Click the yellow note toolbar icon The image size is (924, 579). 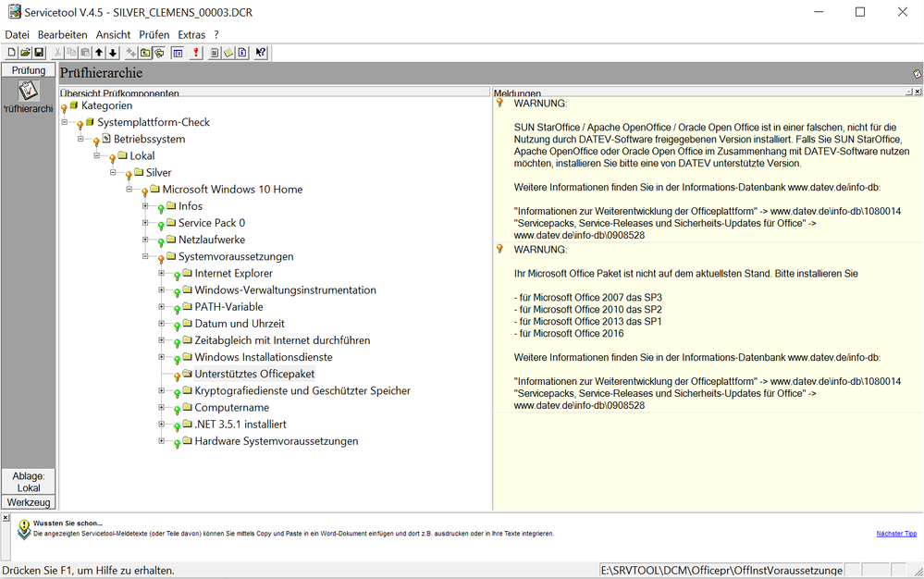click(228, 53)
